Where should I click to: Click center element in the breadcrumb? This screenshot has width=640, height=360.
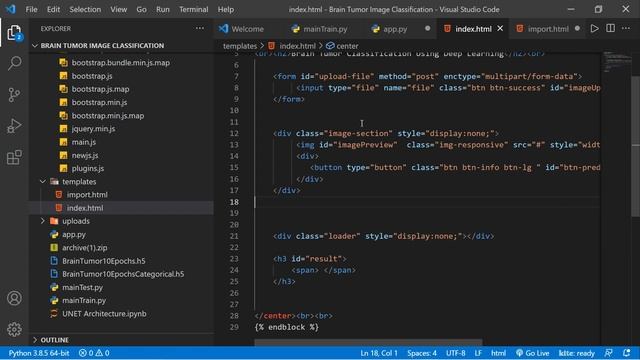[x=347, y=46]
